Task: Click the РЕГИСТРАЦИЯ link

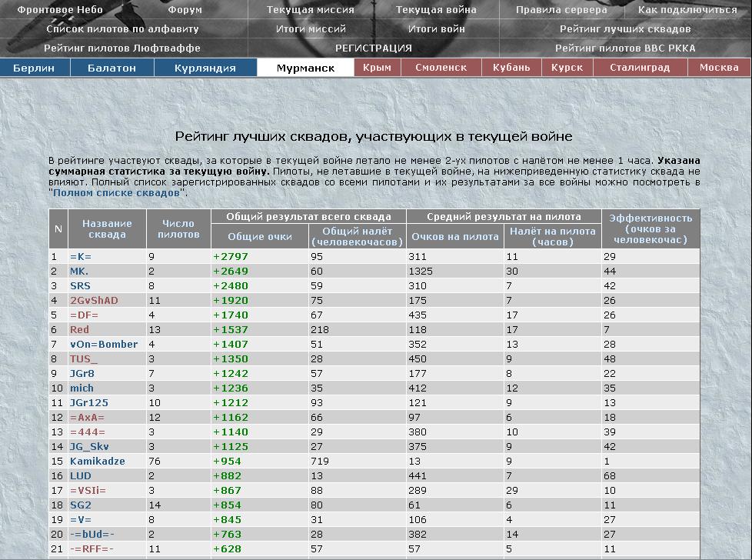Action: pos(374,48)
